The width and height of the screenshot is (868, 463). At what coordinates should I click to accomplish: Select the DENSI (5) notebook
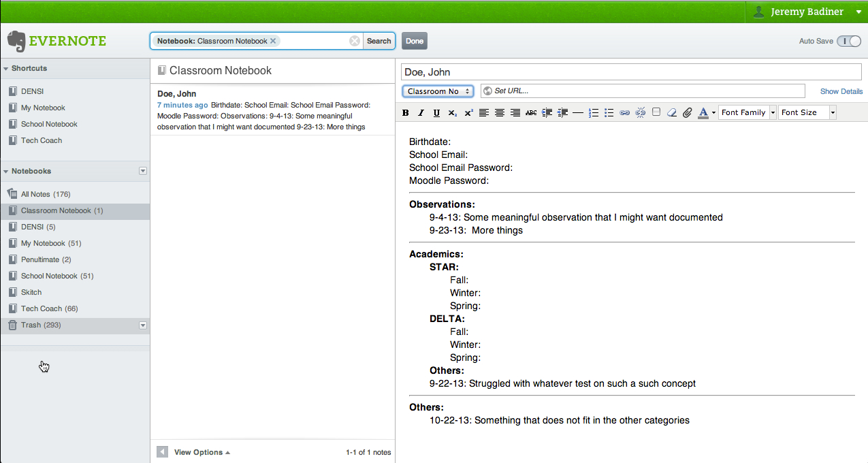[x=75, y=227]
